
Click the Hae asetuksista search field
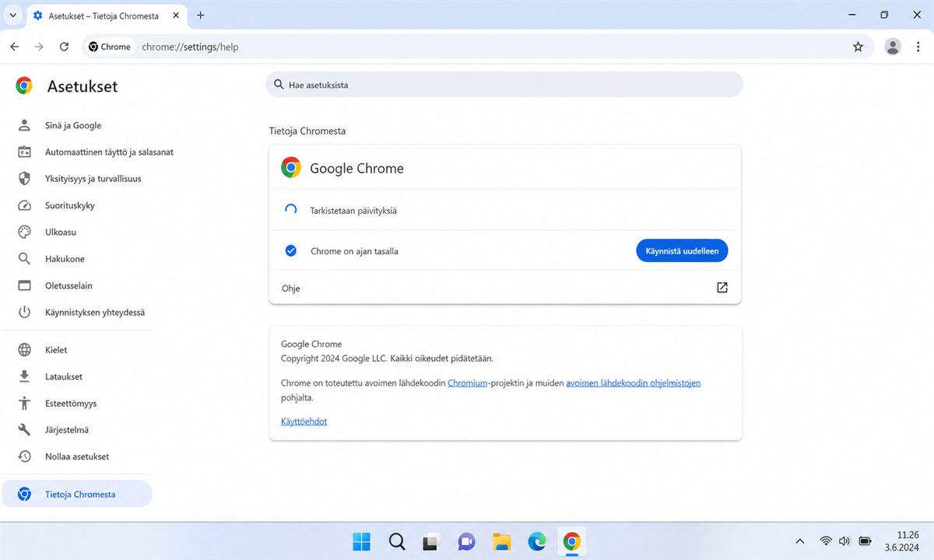coord(504,85)
